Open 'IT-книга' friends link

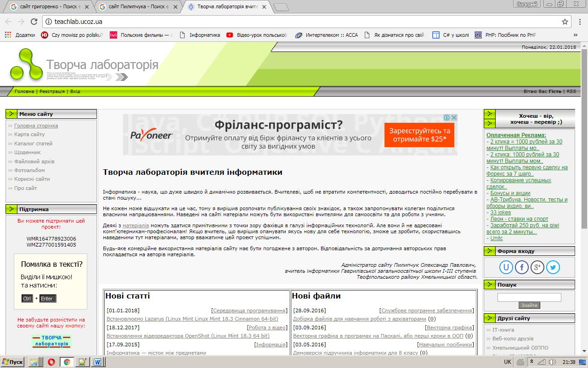click(x=503, y=330)
